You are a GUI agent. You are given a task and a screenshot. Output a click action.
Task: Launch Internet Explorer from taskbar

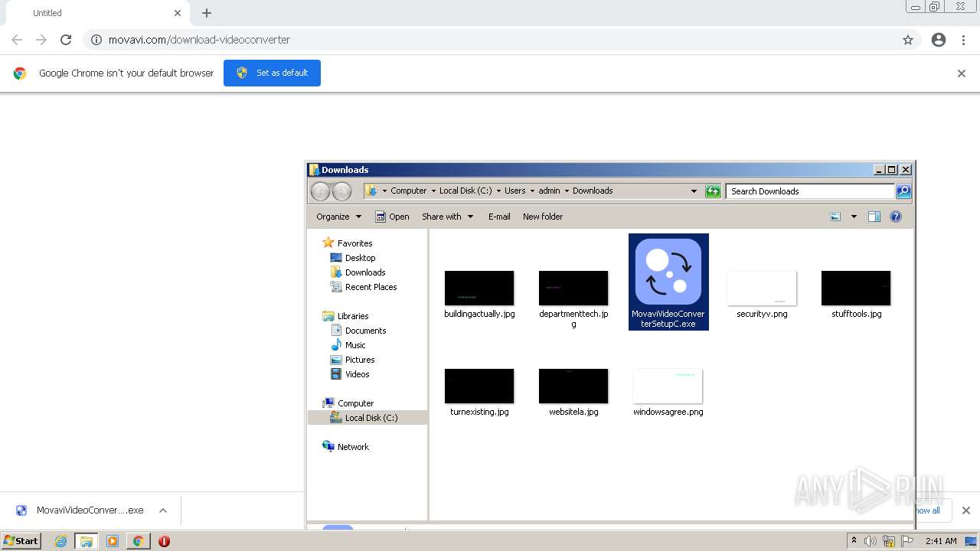point(60,541)
